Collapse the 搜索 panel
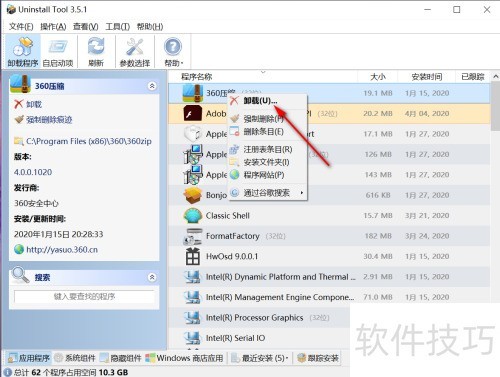This screenshot has height=377, width=500. [x=152, y=277]
